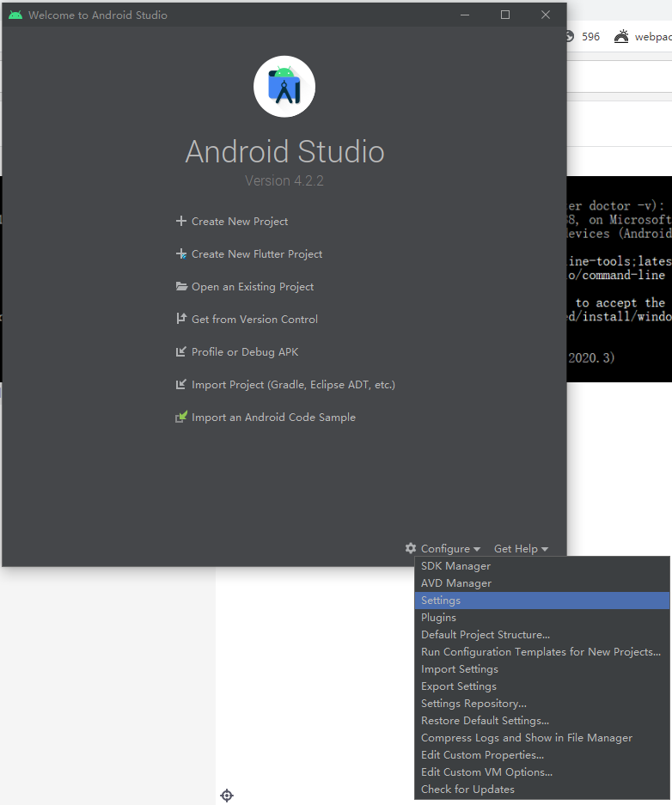Click the Android head icon in the title bar

point(15,15)
